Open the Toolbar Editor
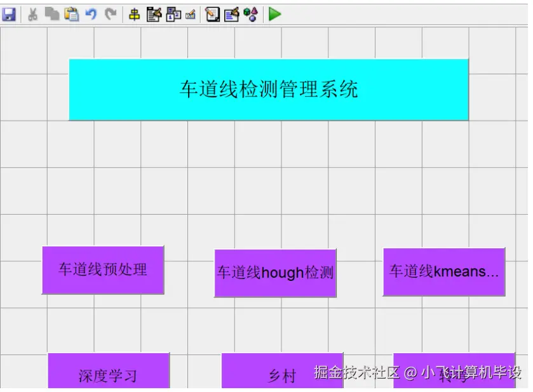This screenshot has height=392, width=533. 191,15
